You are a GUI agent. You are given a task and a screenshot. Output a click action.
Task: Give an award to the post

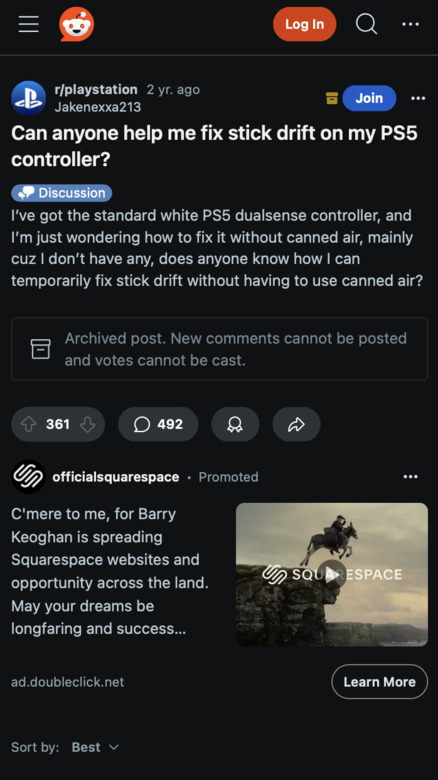point(235,424)
